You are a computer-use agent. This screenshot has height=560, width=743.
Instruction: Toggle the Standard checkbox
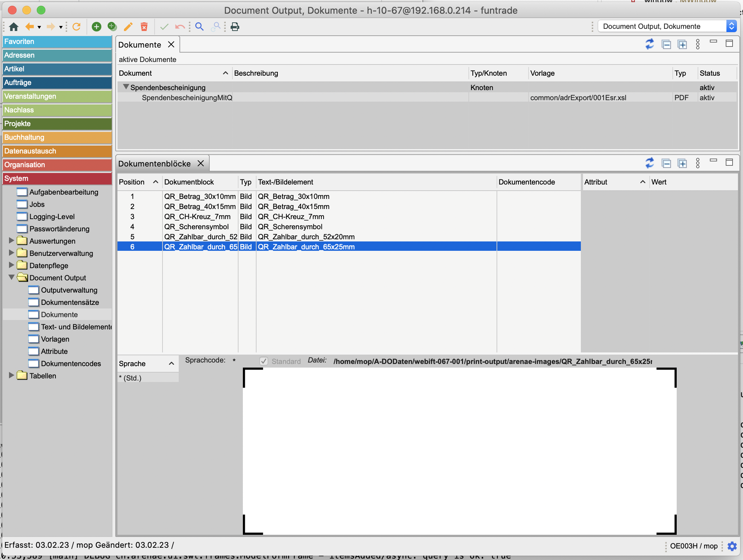(x=264, y=361)
